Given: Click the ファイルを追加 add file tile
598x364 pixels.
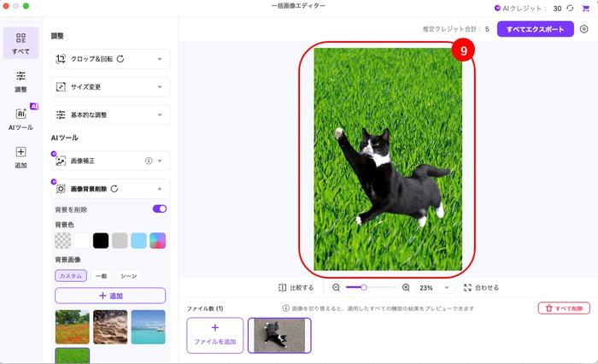Looking at the screenshot, I should tap(215, 336).
